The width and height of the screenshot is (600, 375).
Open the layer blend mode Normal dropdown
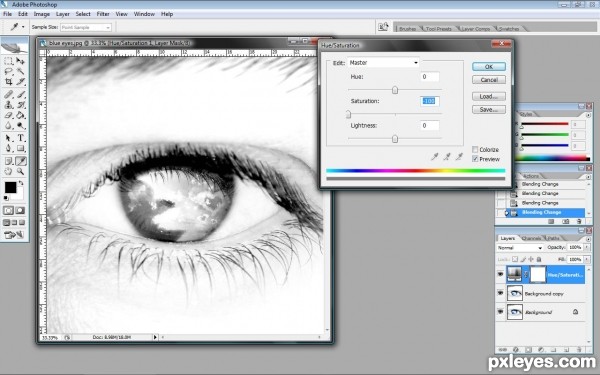pos(519,248)
